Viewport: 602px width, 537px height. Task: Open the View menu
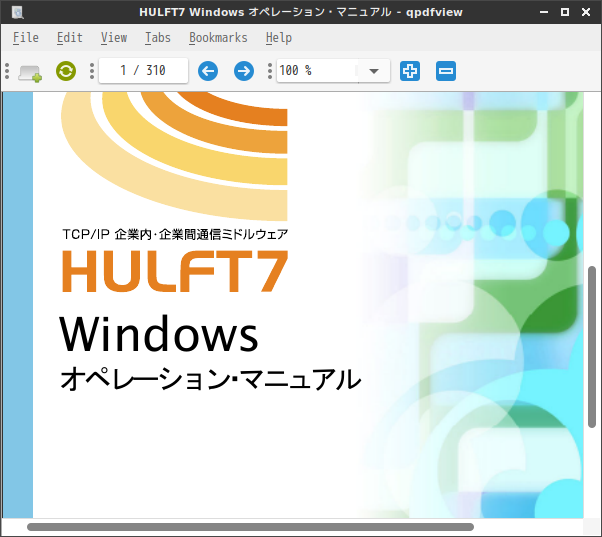coord(114,38)
